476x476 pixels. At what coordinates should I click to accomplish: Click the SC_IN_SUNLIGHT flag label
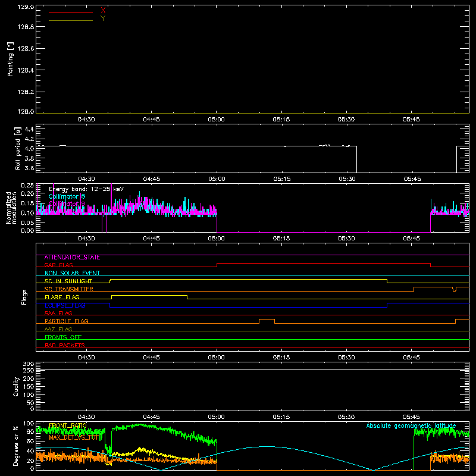click(68, 281)
